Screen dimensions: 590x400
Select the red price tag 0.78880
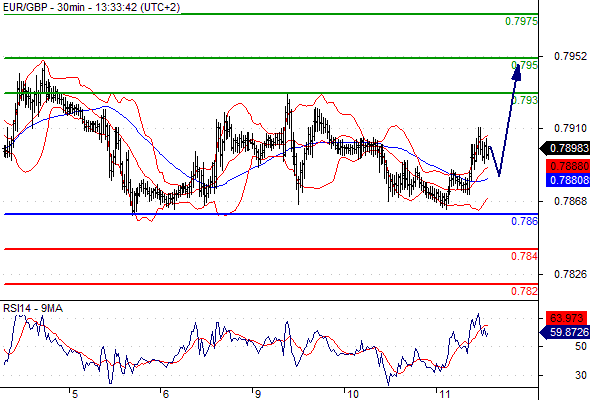(567, 166)
